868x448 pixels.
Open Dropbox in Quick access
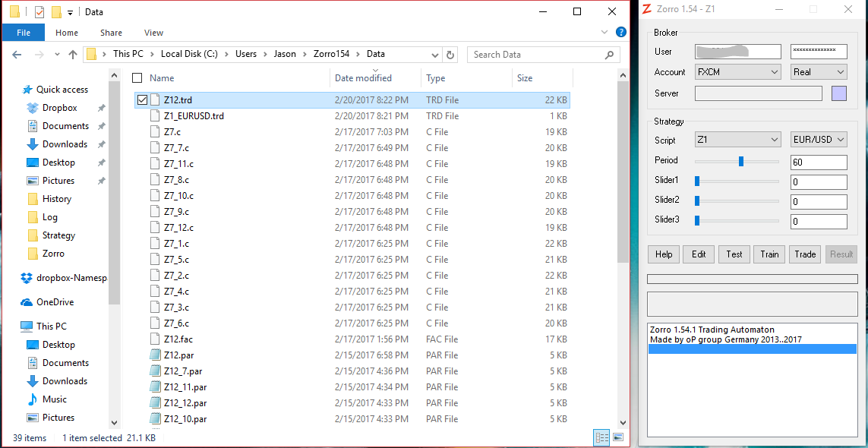59,108
